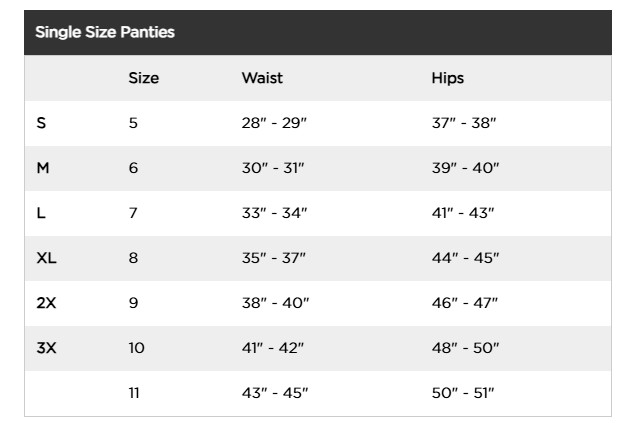
Task: Select the waist measurement 30" - 31"
Action: pyautogui.click(x=272, y=168)
